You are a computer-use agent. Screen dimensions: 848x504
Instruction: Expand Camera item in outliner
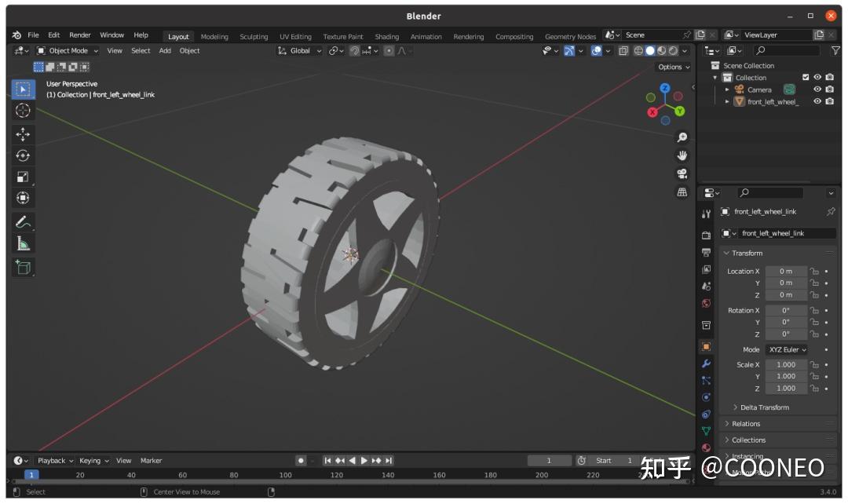(x=727, y=89)
